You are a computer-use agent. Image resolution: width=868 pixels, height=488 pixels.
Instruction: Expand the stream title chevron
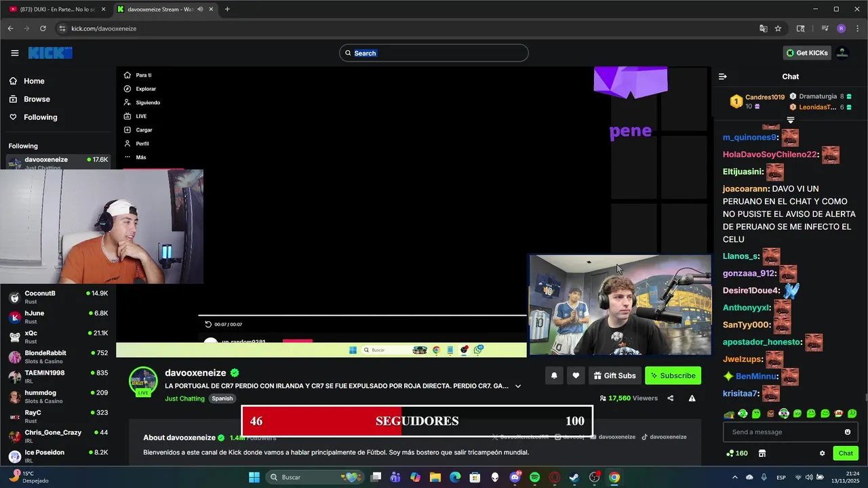(518, 386)
